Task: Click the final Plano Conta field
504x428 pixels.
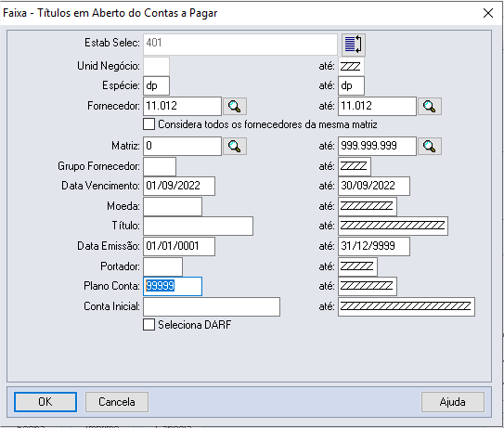Action: pos(368,286)
